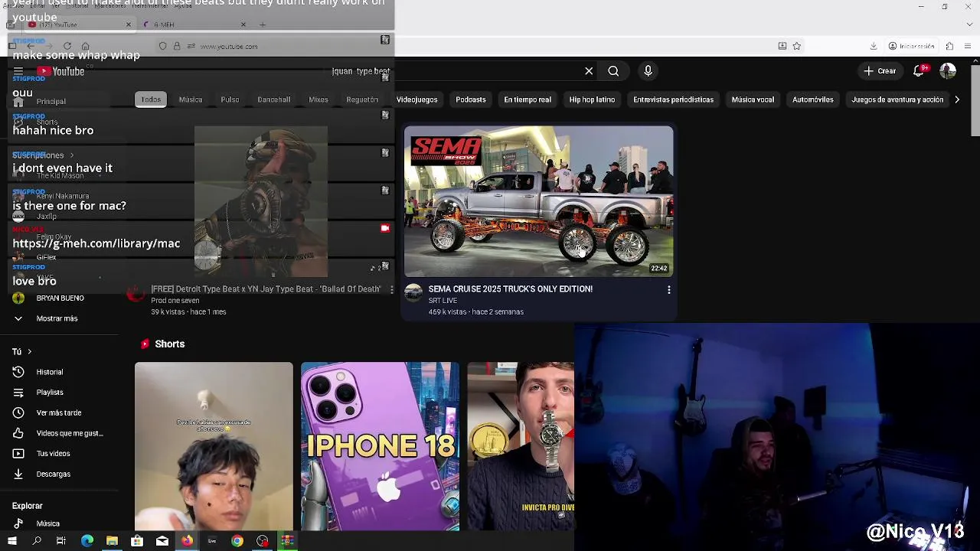The image size is (980, 551).
Task: Close the G-MEH tab
Action: 243,24
